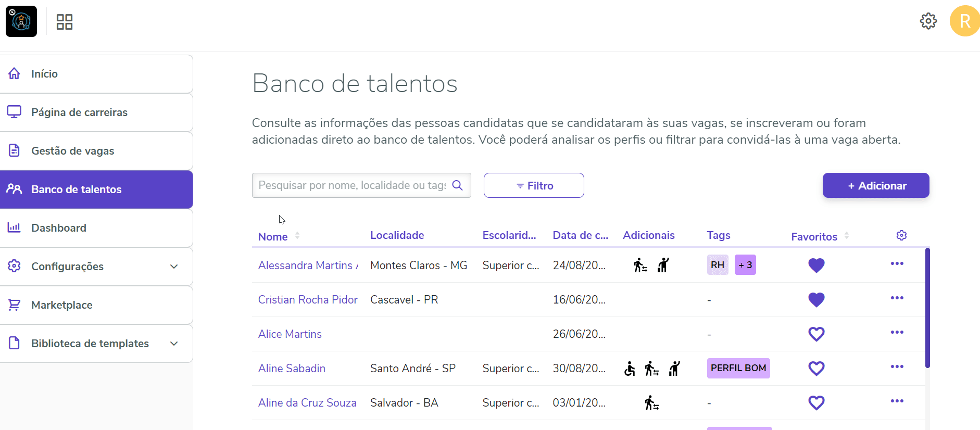Sort the table by Favoritos arrows
980x430 pixels.
pos(847,235)
